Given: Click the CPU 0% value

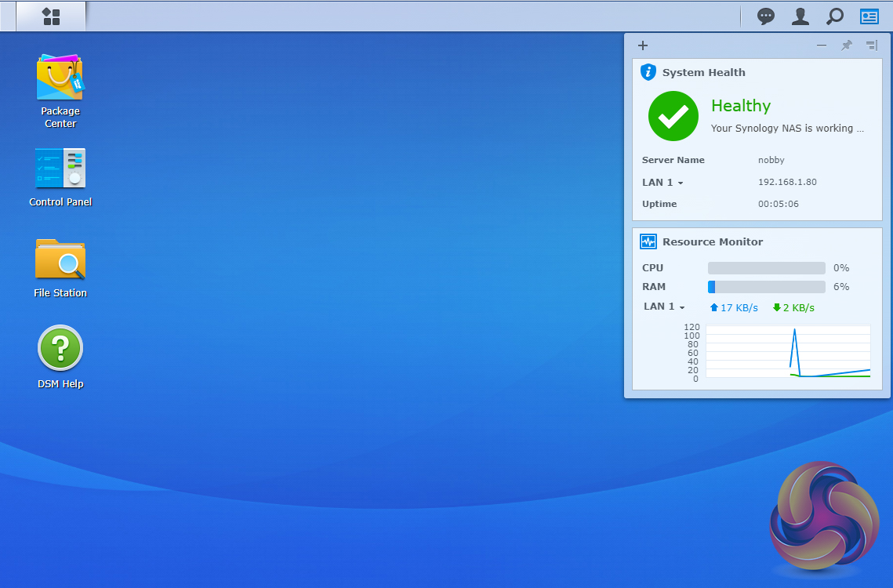Looking at the screenshot, I should pos(841,268).
